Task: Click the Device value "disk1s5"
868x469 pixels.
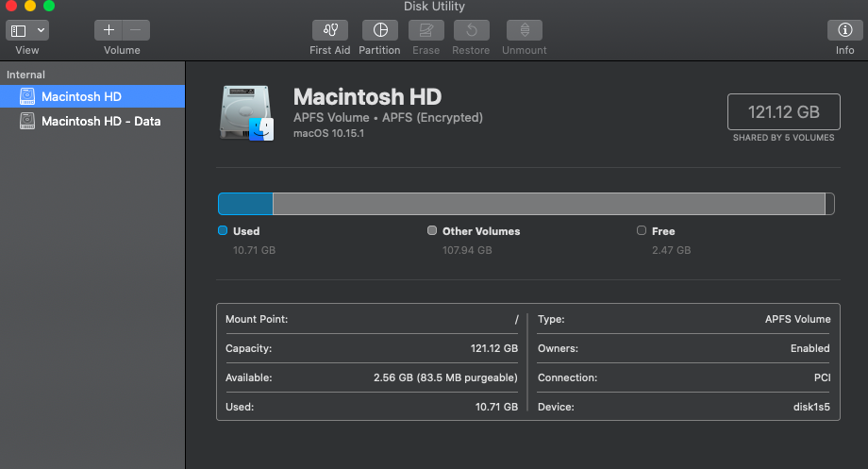Action: pos(811,407)
